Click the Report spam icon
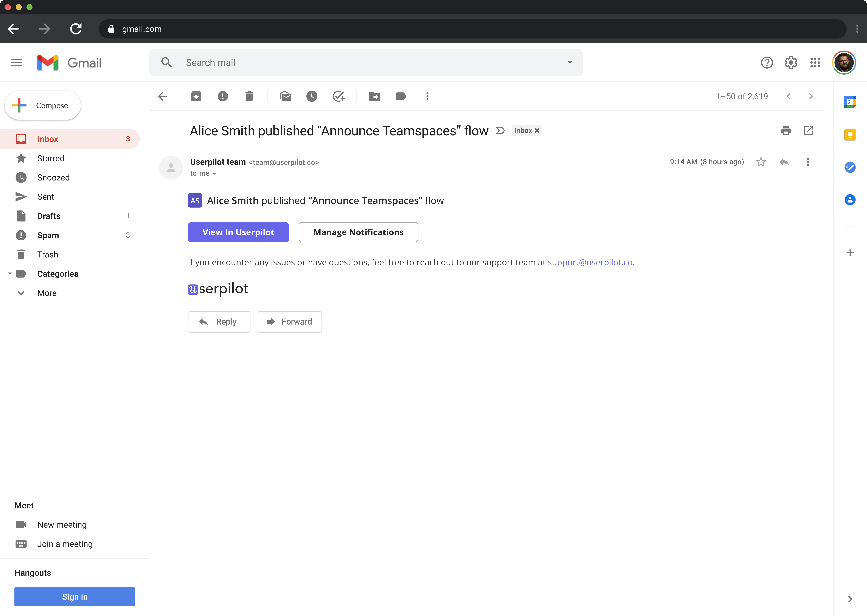 coord(222,96)
